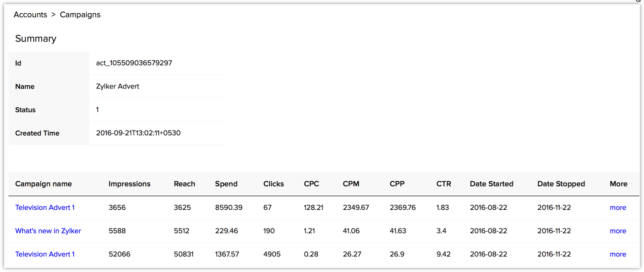Open Television Advert 1 with 3656 impressions

(45, 207)
